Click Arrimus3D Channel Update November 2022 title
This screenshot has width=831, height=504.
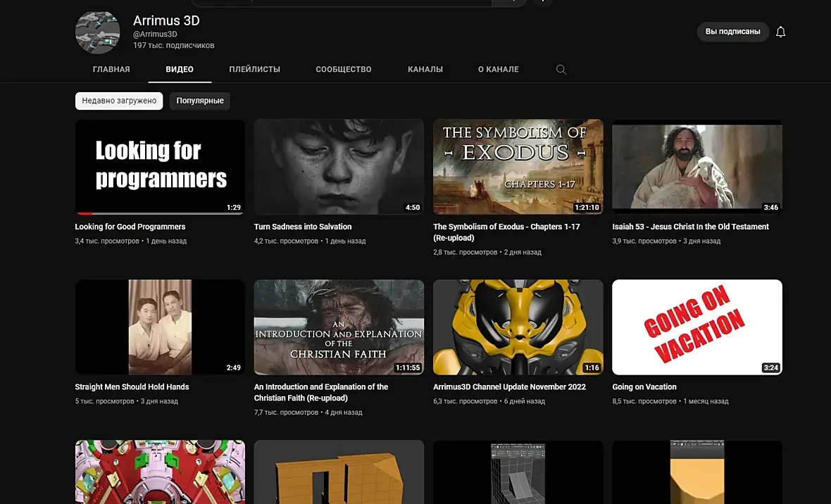click(x=509, y=387)
